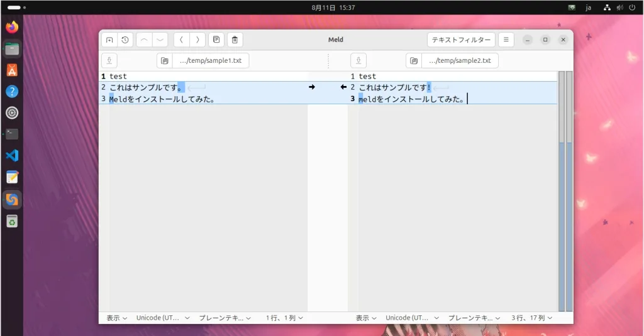
Task: Click the right pane vertical scrollbar
Action: point(562,191)
